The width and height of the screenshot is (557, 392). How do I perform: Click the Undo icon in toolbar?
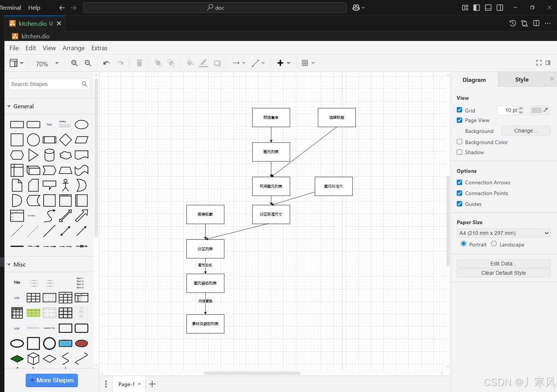106,63
